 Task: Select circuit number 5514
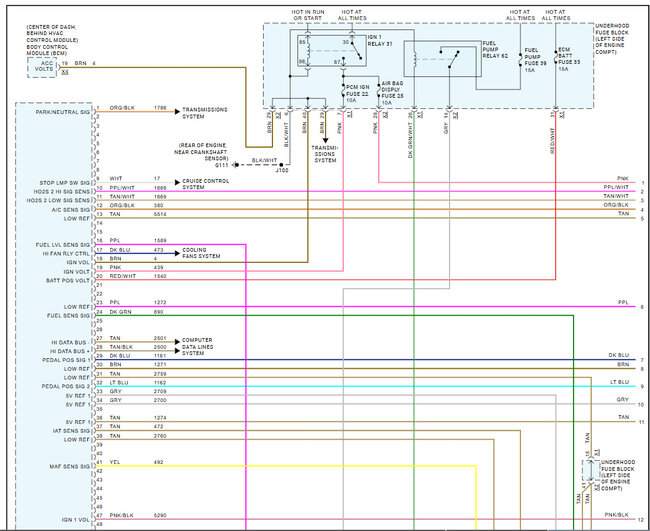coord(160,214)
